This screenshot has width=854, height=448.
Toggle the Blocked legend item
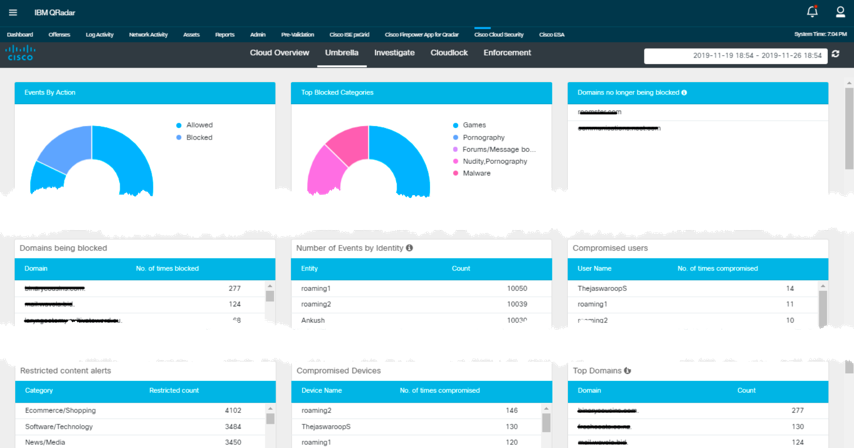(x=199, y=137)
